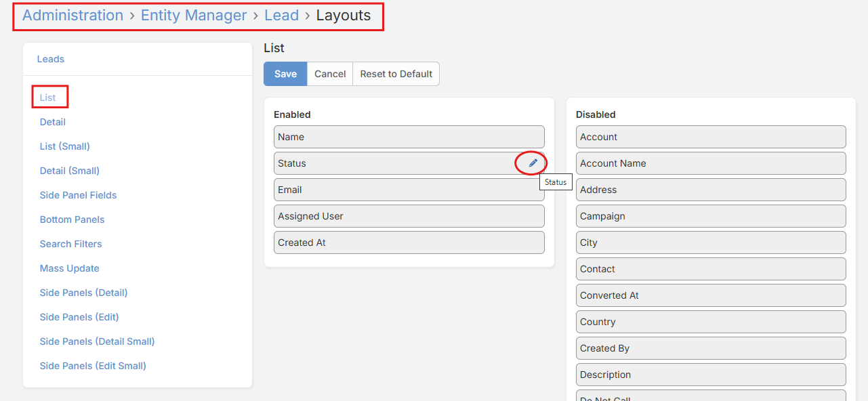Screen dimensions: 868x401
Task: Select the Assigned User enabled field
Action: click(x=409, y=215)
